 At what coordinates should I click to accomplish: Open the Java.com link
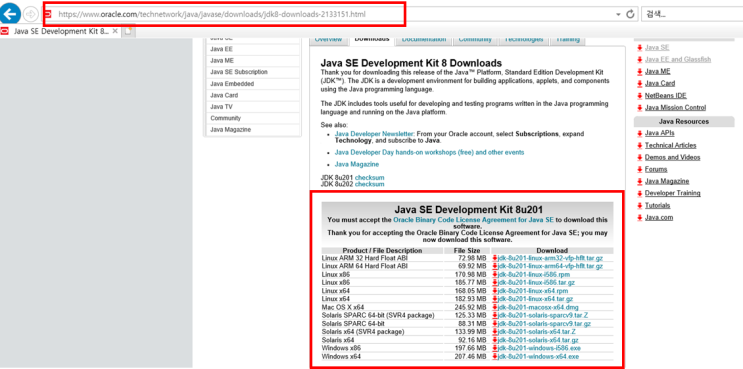coord(659,217)
